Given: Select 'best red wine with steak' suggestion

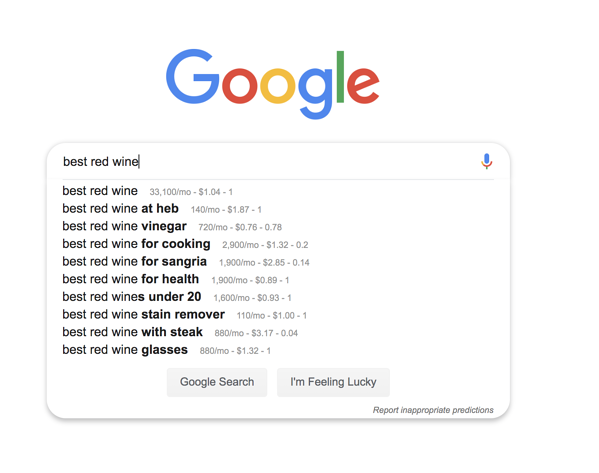Looking at the screenshot, I should [133, 332].
